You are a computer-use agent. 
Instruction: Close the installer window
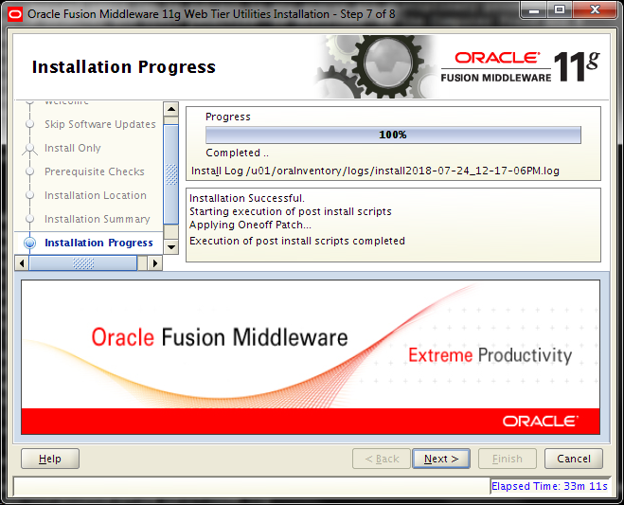coord(595,10)
